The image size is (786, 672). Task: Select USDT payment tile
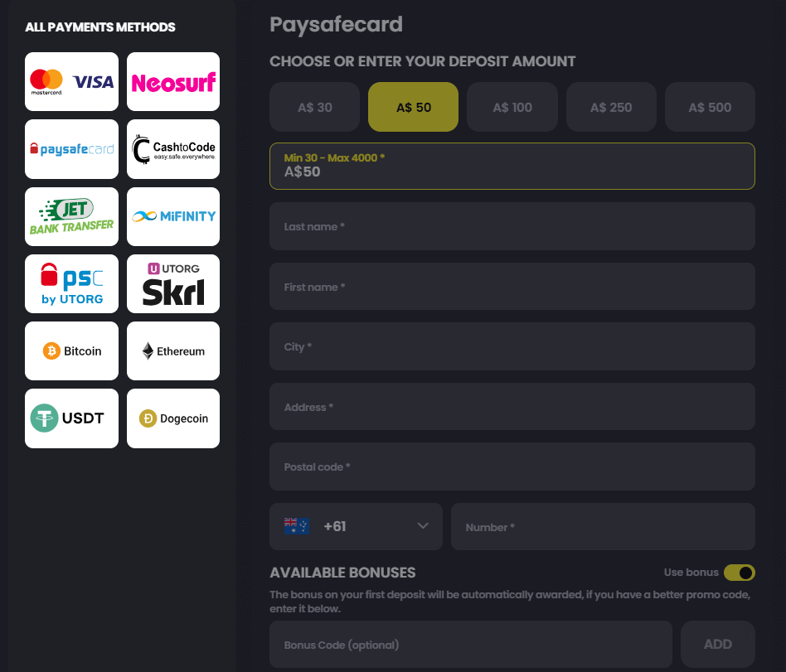click(x=71, y=418)
